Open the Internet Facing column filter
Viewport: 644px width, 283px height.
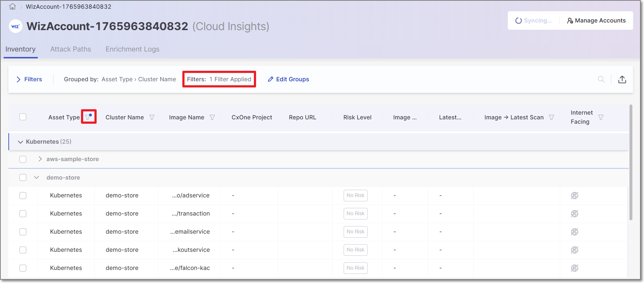[601, 117]
